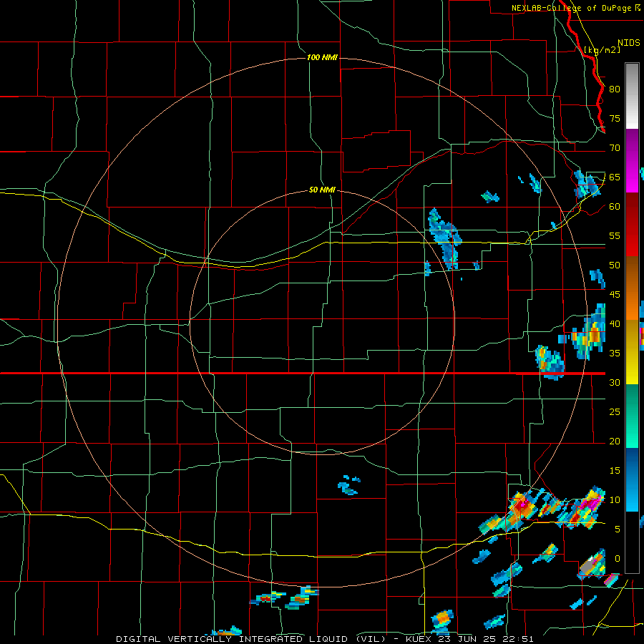Click the "0" value on the color scale
The image size is (644, 644).
[618, 559]
